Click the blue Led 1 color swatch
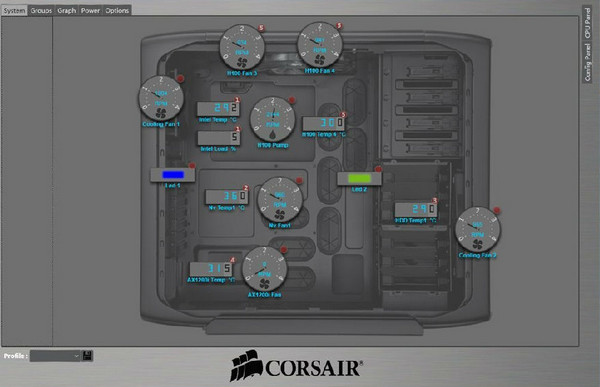This screenshot has width=600, height=387. (173, 175)
